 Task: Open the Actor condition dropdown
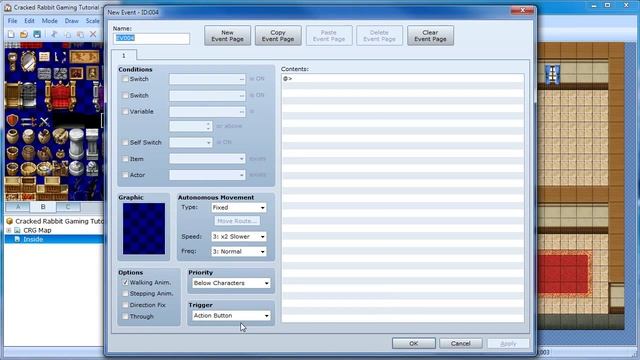(207, 175)
